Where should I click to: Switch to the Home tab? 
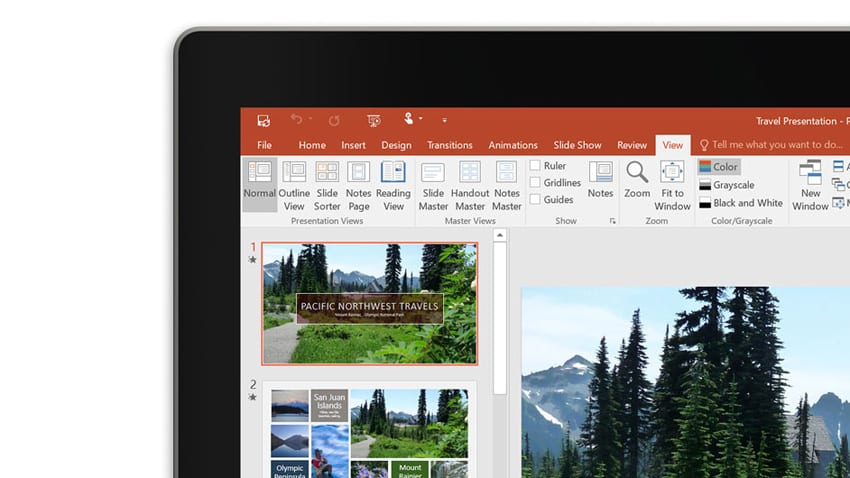[x=312, y=145]
